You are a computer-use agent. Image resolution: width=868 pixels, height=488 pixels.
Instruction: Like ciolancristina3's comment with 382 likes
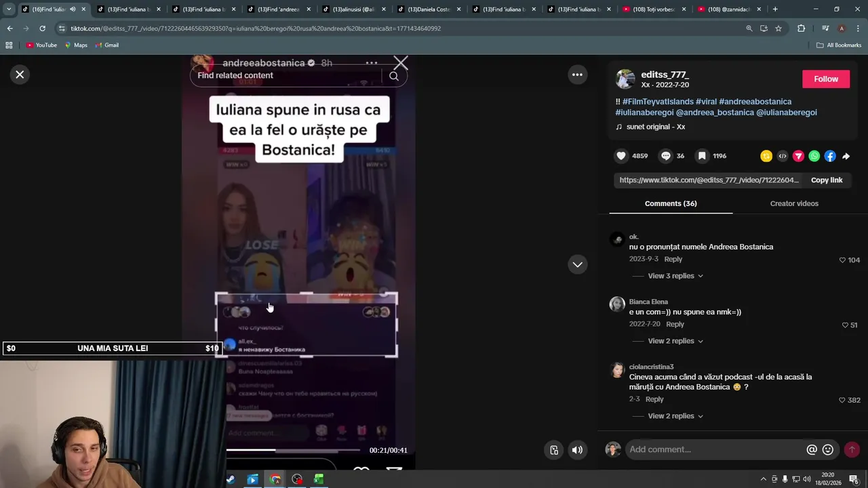click(842, 401)
